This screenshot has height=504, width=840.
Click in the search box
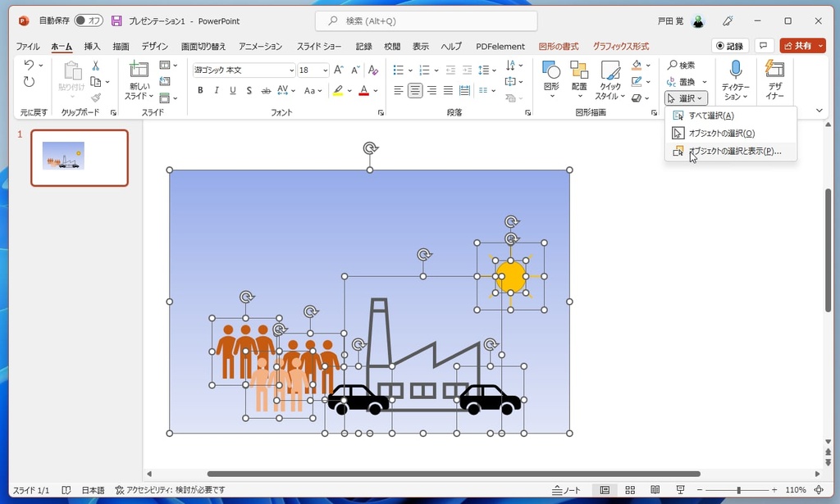427,20
